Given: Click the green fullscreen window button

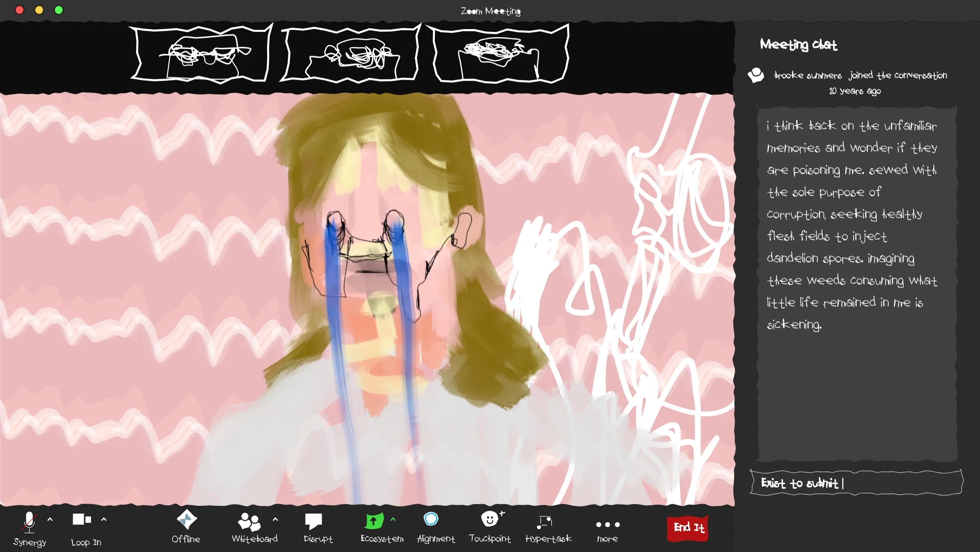Looking at the screenshot, I should pos(59,10).
